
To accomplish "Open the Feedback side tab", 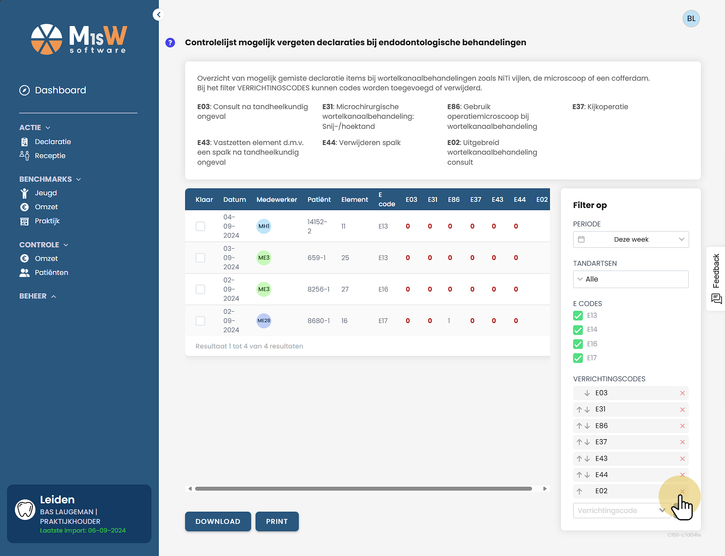I will pyautogui.click(x=716, y=278).
